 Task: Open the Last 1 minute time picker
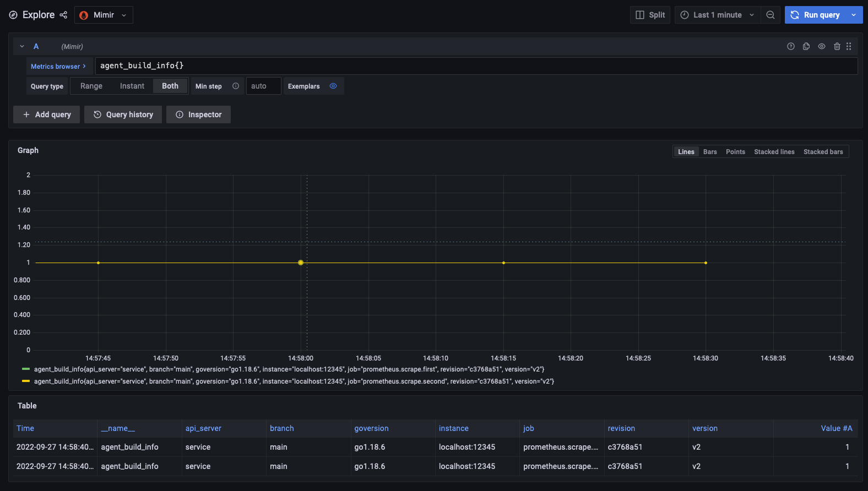click(x=717, y=15)
